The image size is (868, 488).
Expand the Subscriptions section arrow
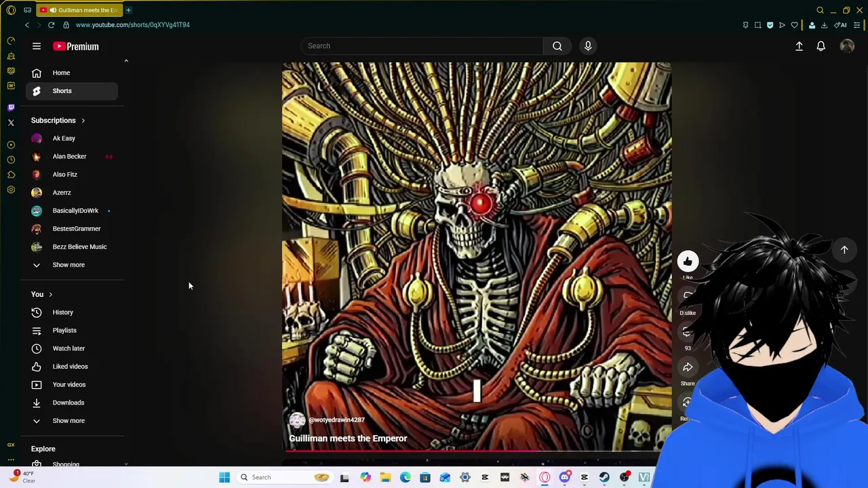[83, 121]
